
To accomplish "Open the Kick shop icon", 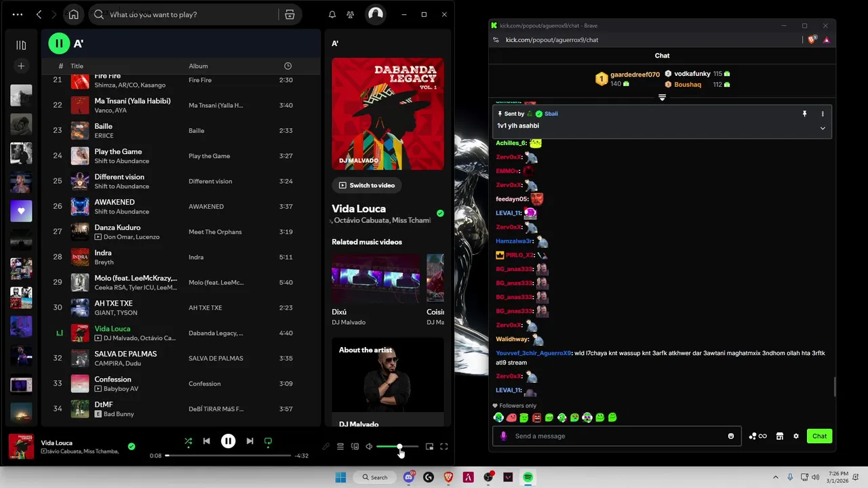I will pos(780,436).
